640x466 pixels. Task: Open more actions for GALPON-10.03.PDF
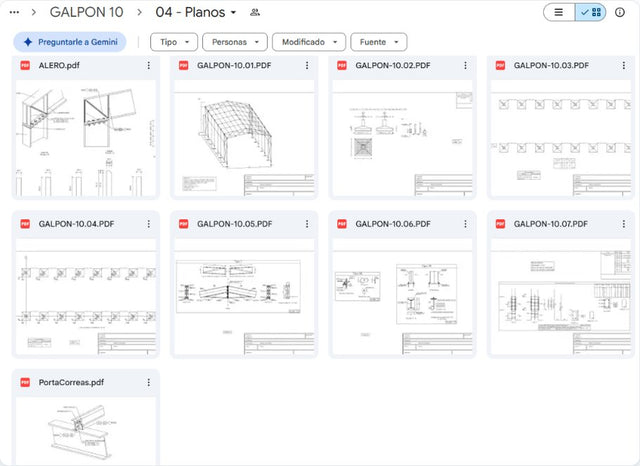point(624,65)
